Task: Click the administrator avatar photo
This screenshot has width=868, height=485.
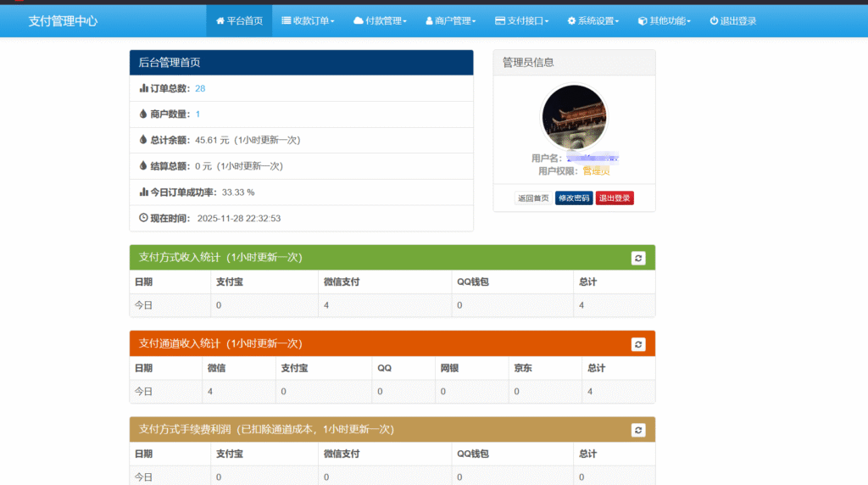Action: (574, 117)
